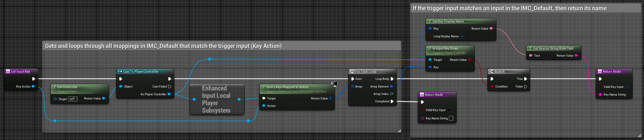This screenshot has width=644, height=140.
Task: Click the Array input pin on For Each Loop
Action: point(353,87)
